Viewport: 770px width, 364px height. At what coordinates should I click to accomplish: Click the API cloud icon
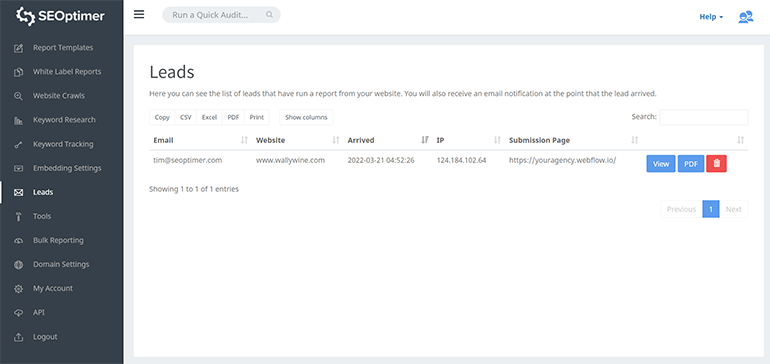[18, 313]
